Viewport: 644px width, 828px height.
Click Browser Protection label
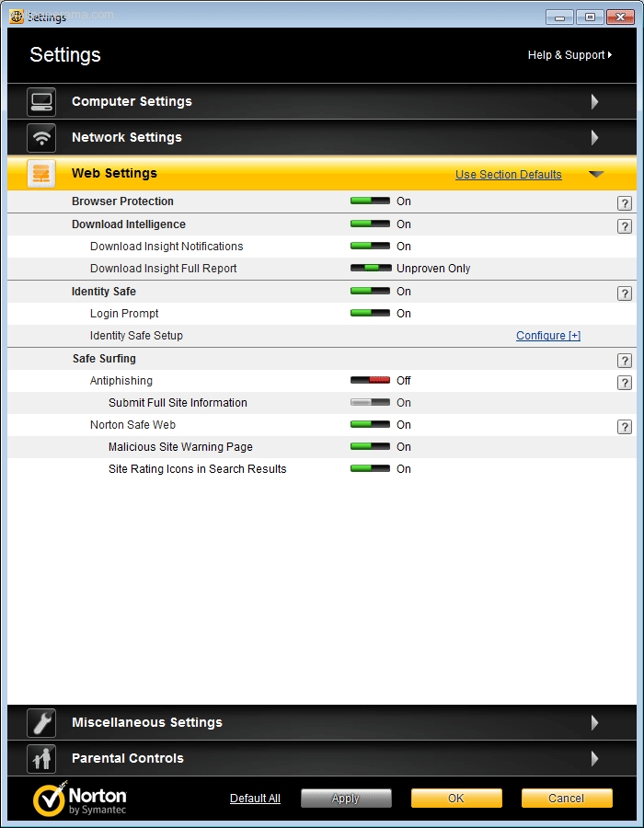click(x=122, y=201)
